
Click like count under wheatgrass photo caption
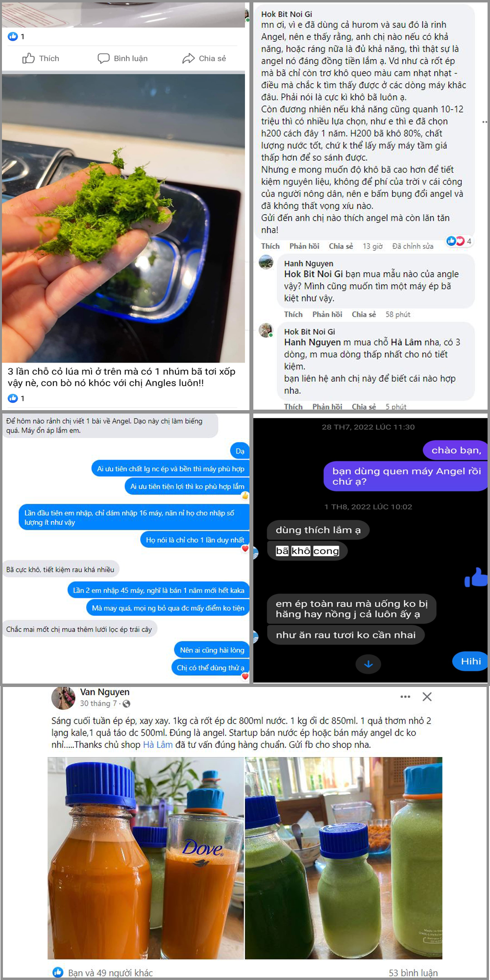[16, 398]
